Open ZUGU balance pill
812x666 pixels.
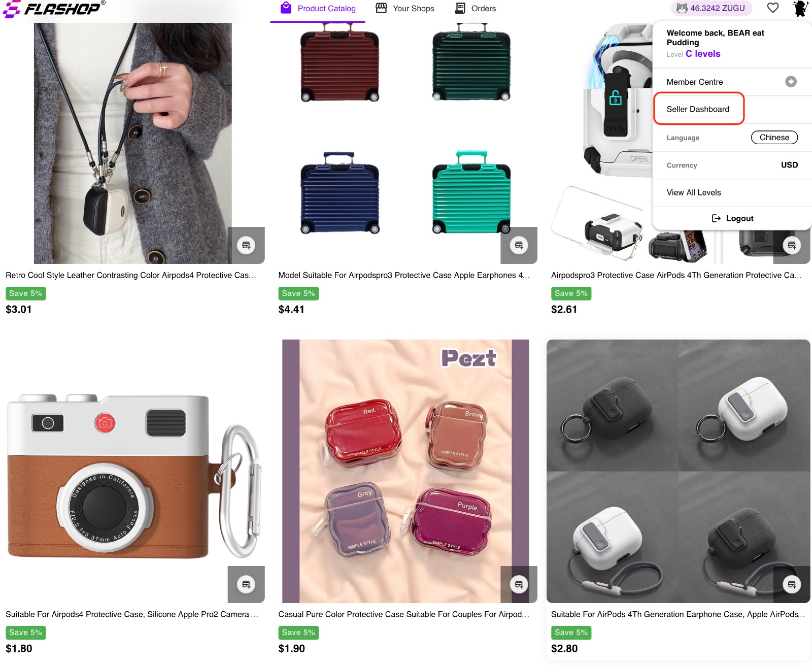tap(712, 8)
